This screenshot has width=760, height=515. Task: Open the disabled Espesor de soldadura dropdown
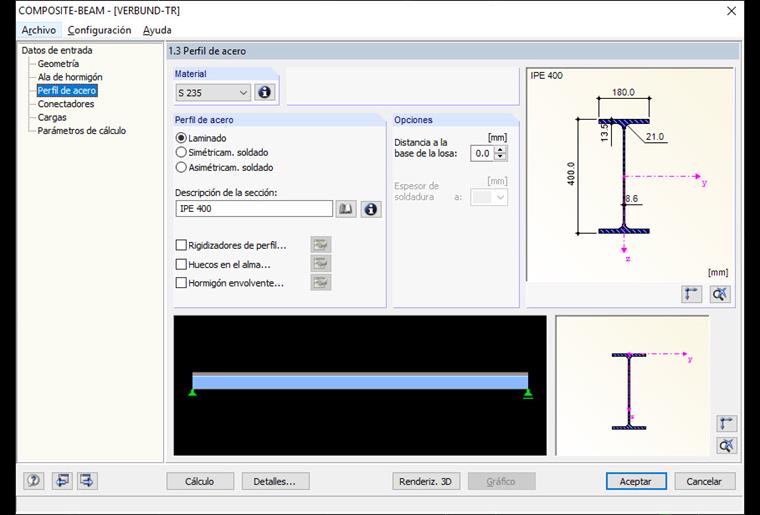489,197
